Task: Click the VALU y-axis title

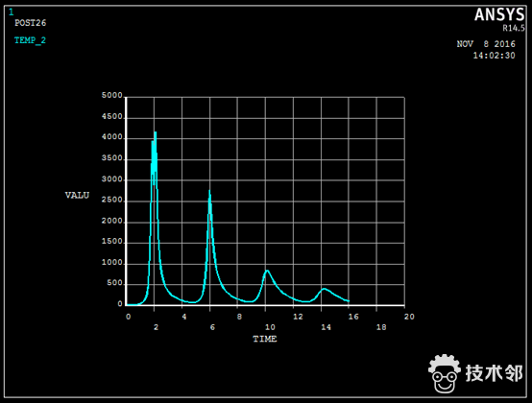Action: tap(77, 195)
